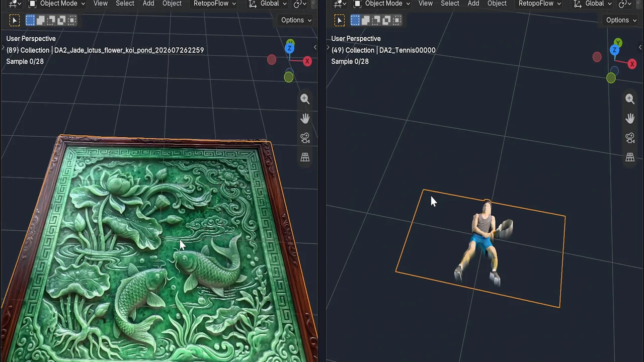Click the pan hand icon in right viewport

click(630, 119)
